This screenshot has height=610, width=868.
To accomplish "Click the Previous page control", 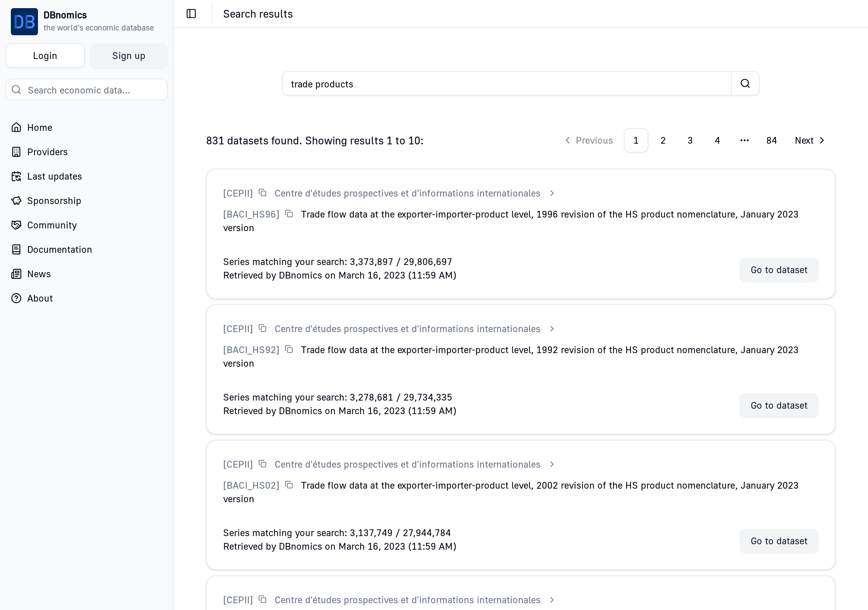I will (589, 141).
